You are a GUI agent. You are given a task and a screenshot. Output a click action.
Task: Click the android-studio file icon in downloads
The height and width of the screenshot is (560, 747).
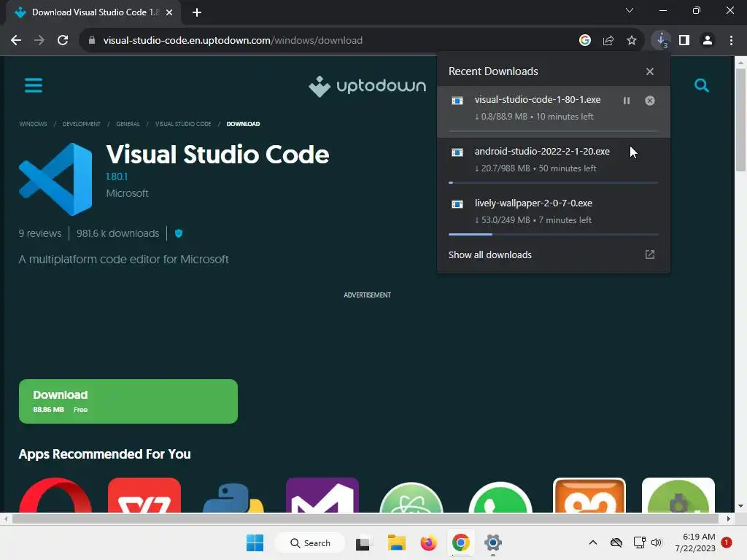pos(457,152)
